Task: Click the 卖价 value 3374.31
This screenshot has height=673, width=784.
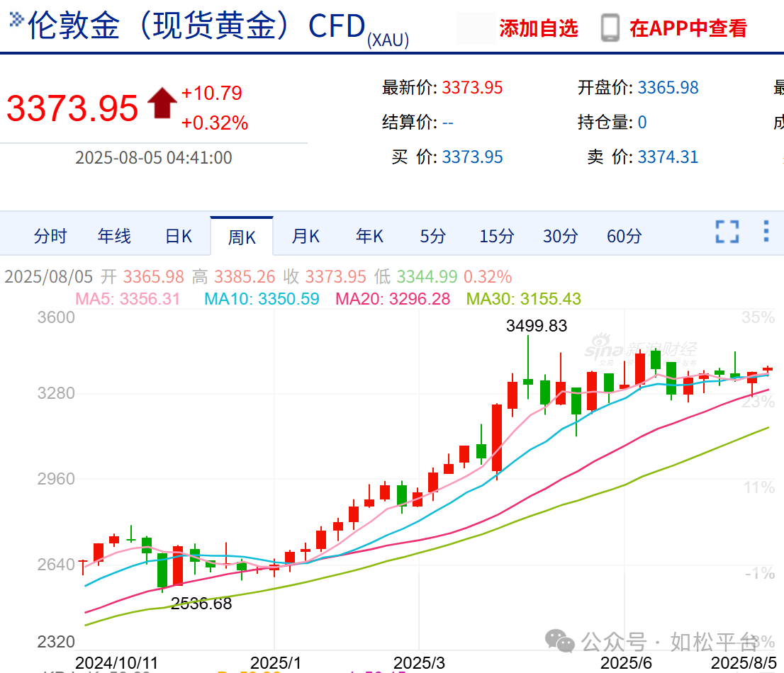Action: 668,157
